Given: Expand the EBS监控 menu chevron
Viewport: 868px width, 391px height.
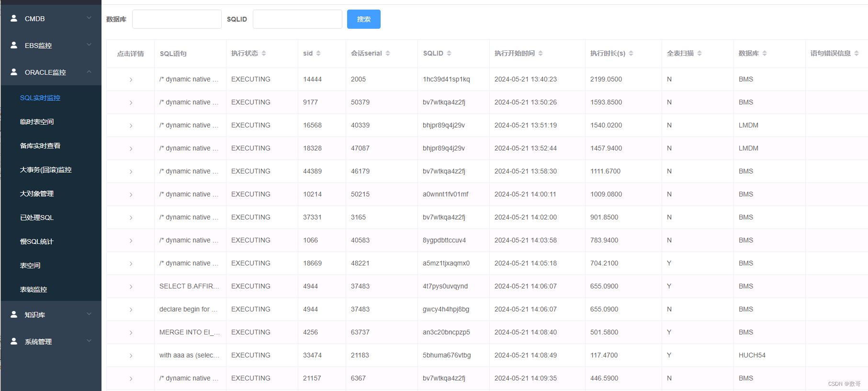Looking at the screenshot, I should click(x=89, y=45).
